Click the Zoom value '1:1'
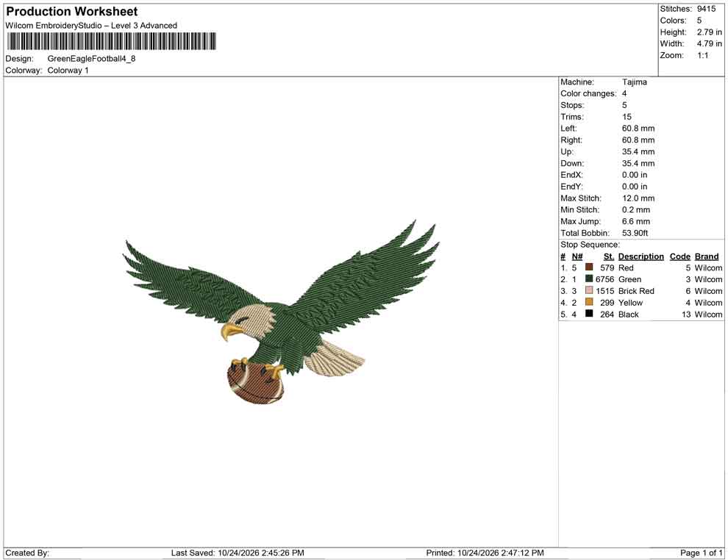728x560 pixels. tap(703, 55)
